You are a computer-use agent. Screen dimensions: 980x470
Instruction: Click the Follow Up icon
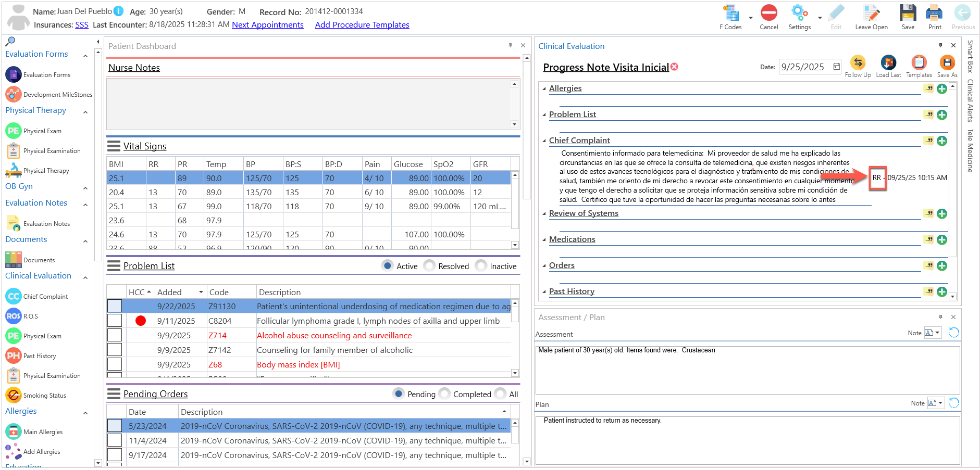coord(858,62)
